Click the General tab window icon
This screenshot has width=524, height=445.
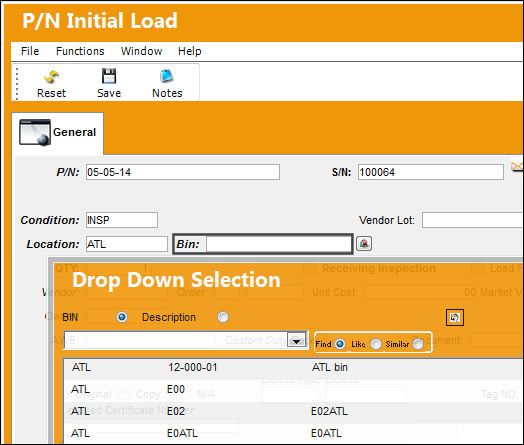click(x=35, y=132)
